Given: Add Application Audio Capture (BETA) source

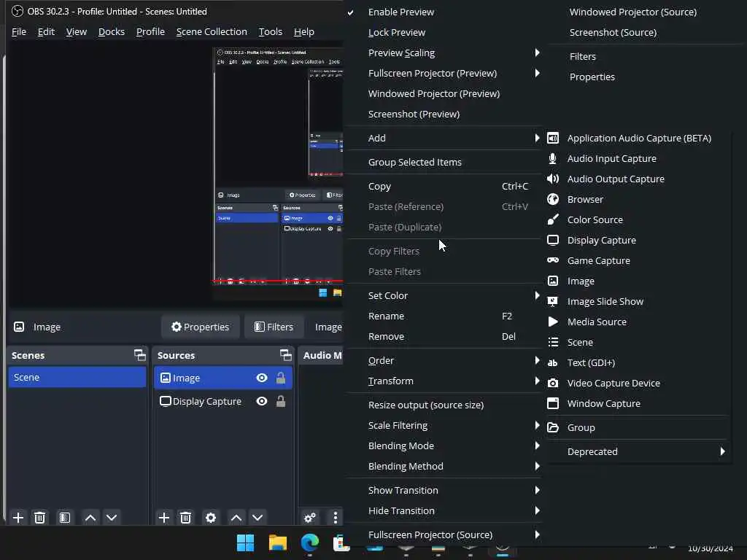Looking at the screenshot, I should [x=638, y=138].
